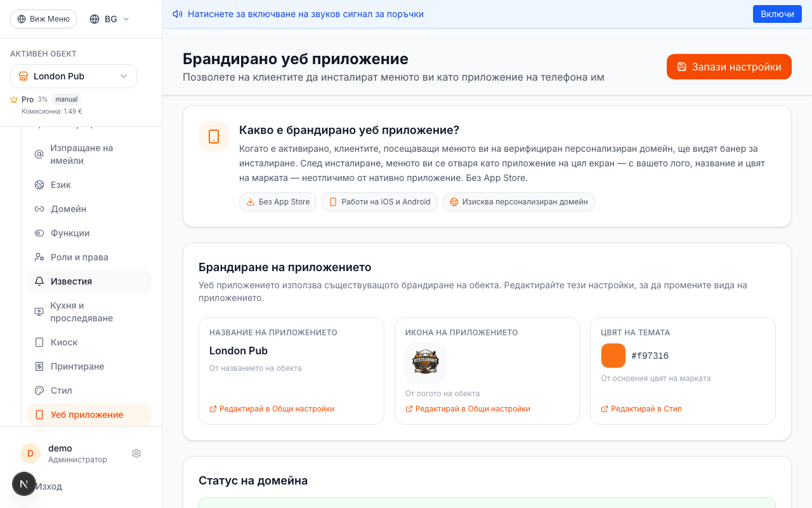Click the orange theme color swatch

[613, 356]
